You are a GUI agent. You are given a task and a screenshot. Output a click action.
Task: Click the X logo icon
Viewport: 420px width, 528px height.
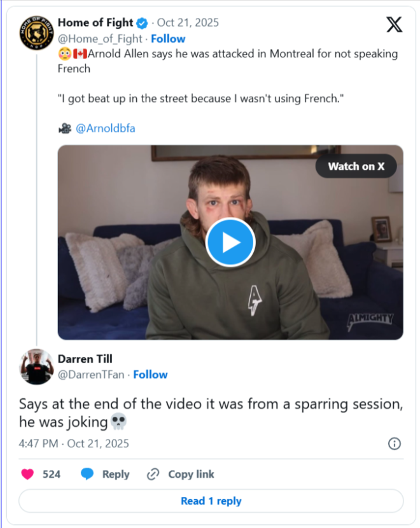coord(394,25)
